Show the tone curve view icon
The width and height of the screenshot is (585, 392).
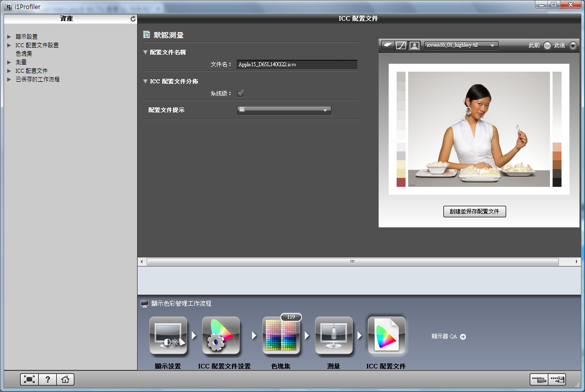click(401, 45)
